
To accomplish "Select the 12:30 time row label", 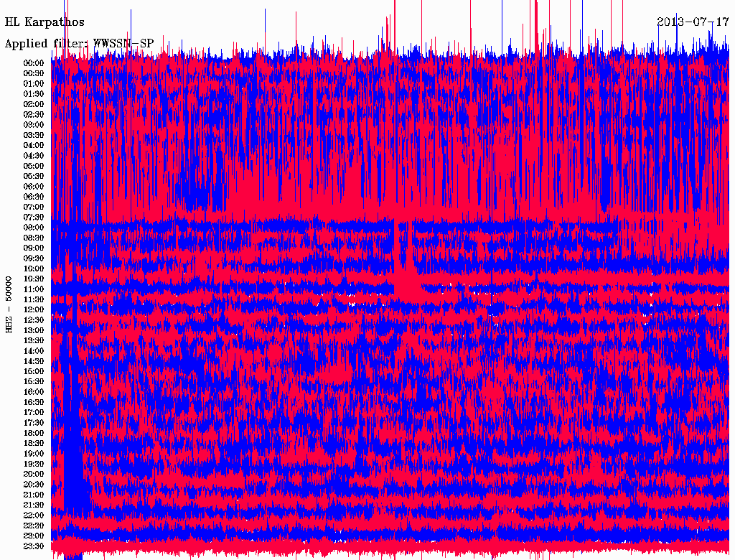I will tap(34, 320).
